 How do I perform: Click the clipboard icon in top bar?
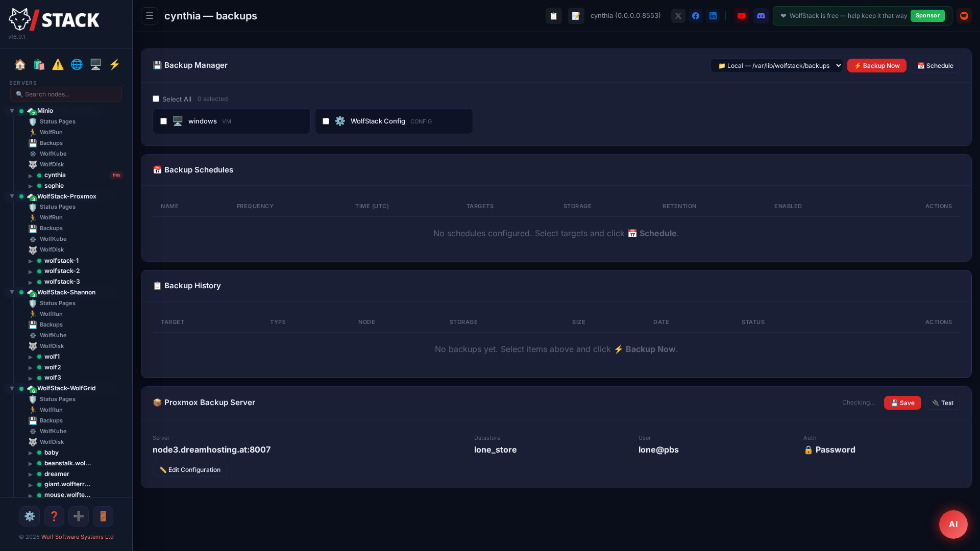point(554,16)
